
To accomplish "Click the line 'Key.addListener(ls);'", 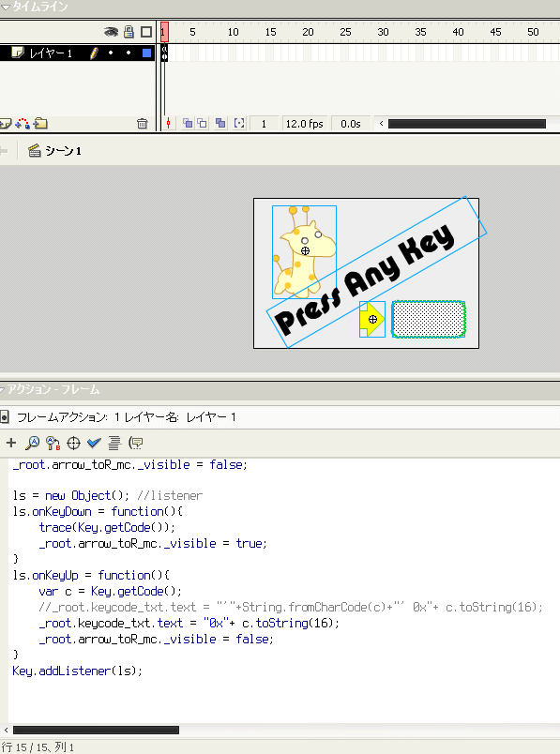I will (78, 671).
